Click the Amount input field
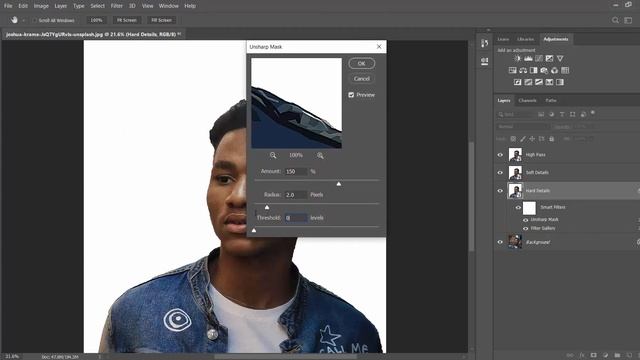The image size is (640, 360). pos(296,171)
